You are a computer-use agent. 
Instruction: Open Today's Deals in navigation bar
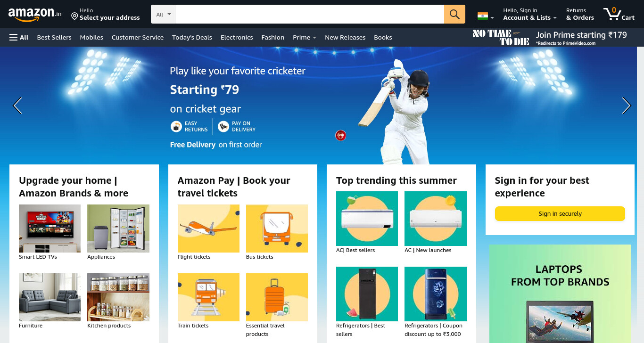pos(192,37)
